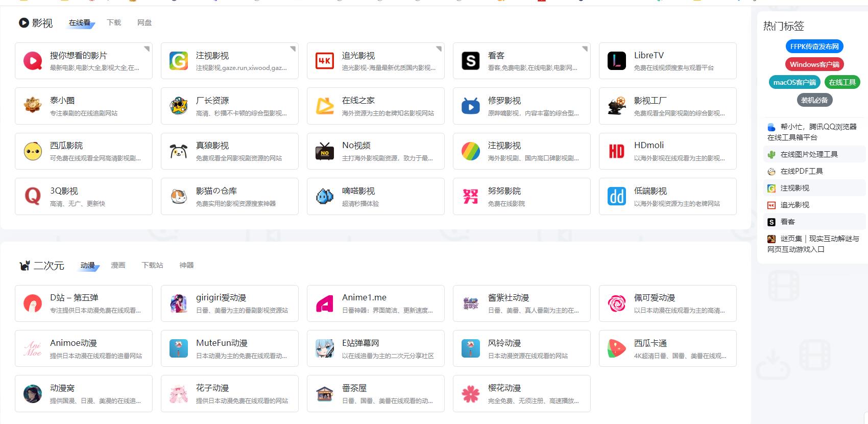Click the 低端影视 blue dd icon
Screen dimensions: 868x424
point(617,197)
